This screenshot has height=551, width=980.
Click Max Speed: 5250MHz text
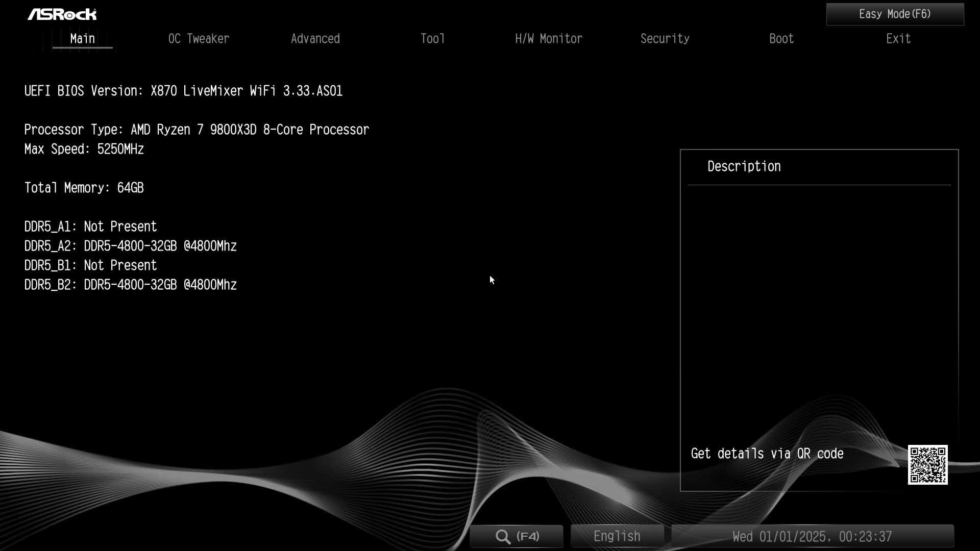84,149
